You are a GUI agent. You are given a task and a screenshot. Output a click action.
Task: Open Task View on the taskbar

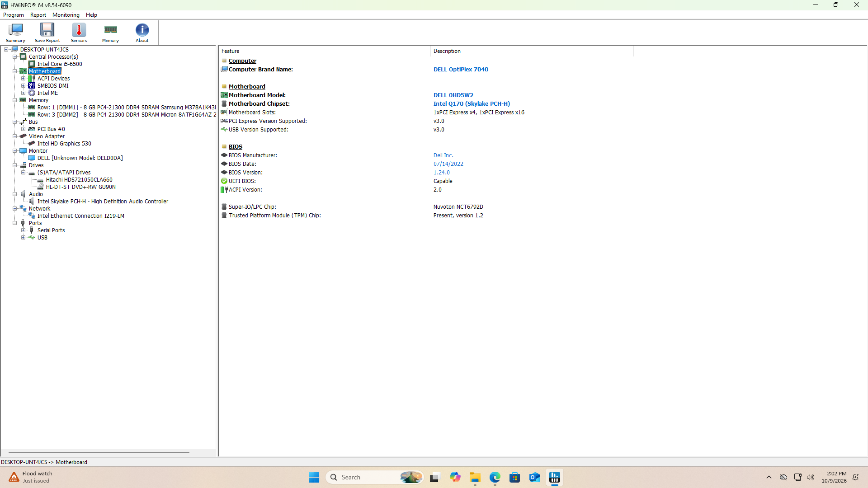pyautogui.click(x=435, y=477)
